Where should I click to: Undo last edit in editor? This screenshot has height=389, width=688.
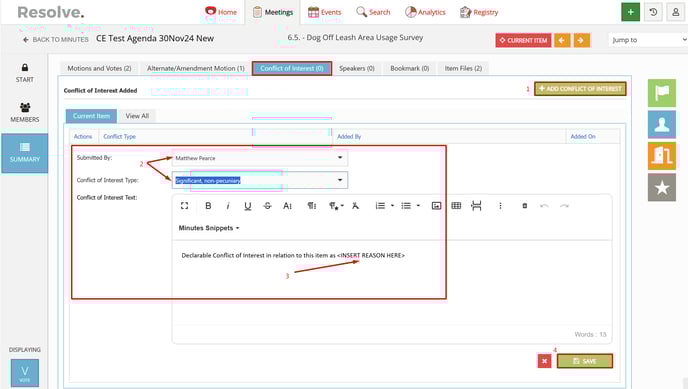[x=544, y=206]
